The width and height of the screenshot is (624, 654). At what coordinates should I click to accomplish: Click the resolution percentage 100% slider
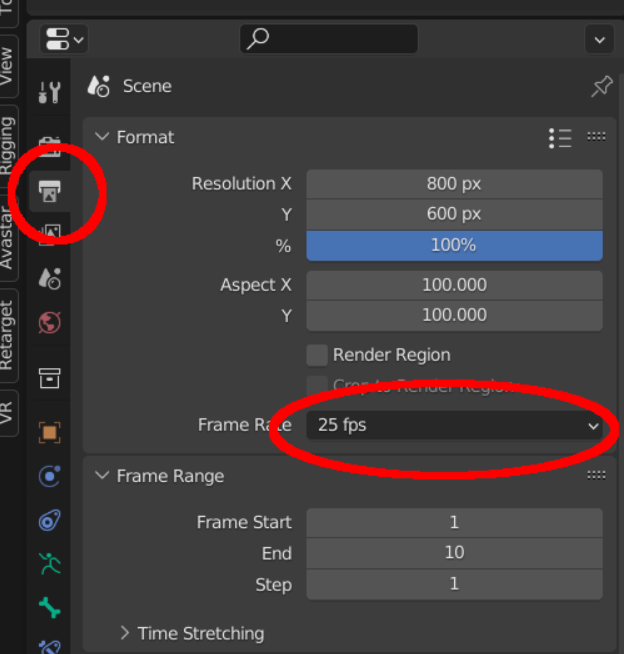(454, 245)
